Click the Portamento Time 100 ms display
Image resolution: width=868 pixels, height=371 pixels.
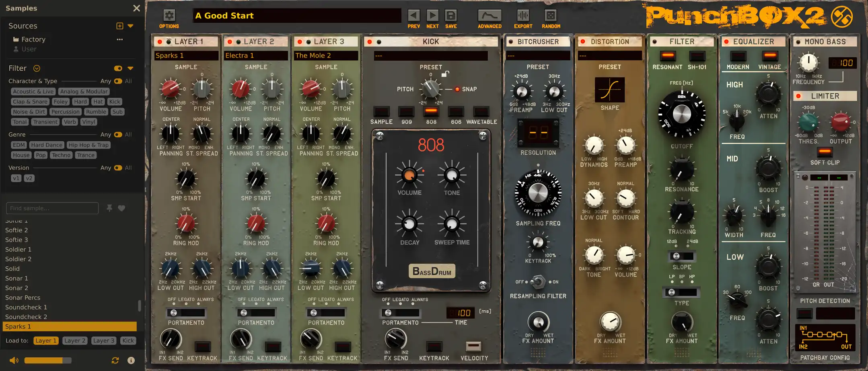(460, 312)
